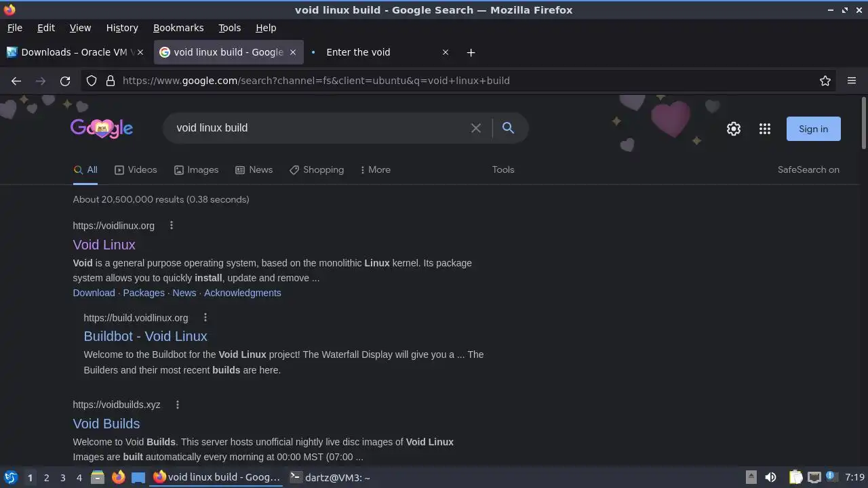Viewport: 868px width, 488px height.
Task: Click network status tray icon
Action: (814, 477)
